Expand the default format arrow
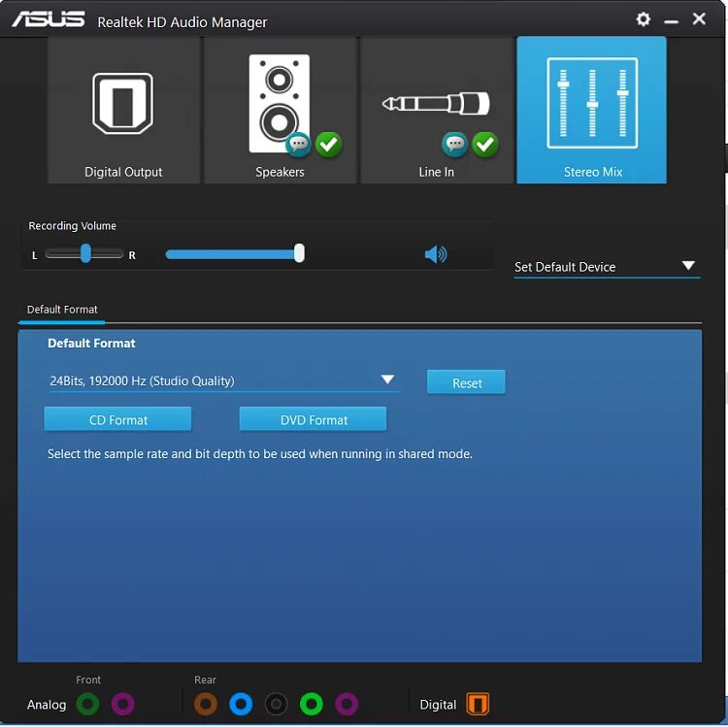The image size is (728, 727). point(387,380)
